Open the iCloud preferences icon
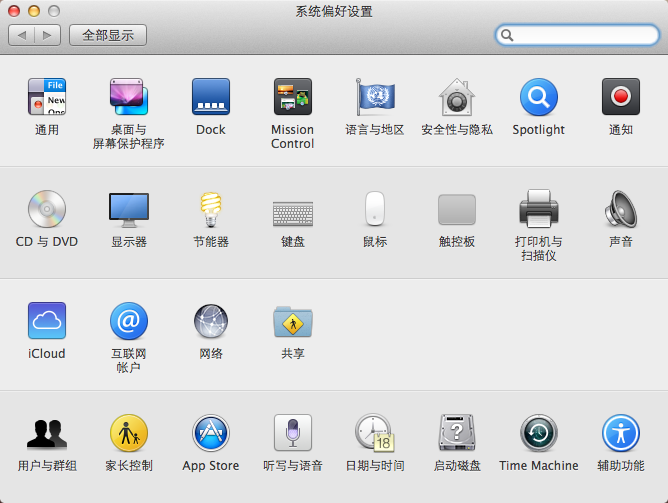 click(47, 321)
